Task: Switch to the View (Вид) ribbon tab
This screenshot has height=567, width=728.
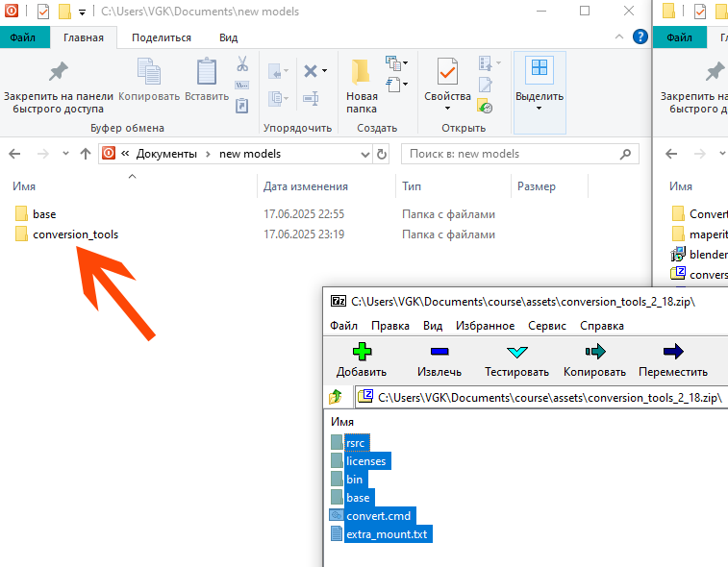Action: [x=228, y=38]
